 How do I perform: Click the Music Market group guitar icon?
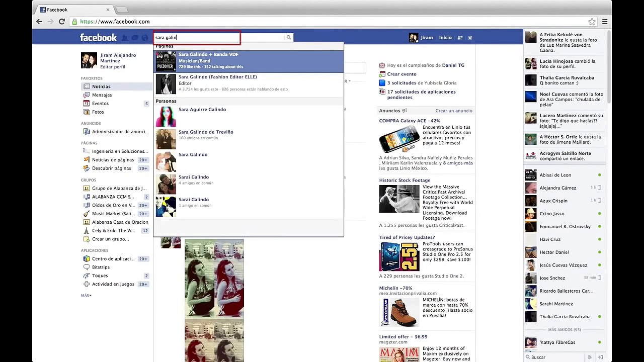pyautogui.click(x=87, y=214)
